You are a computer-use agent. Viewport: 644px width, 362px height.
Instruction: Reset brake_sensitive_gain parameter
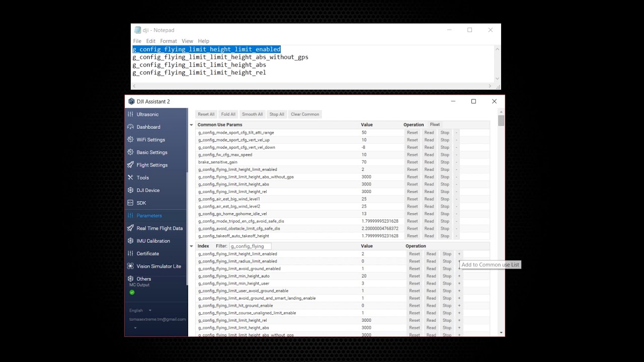coord(413,162)
